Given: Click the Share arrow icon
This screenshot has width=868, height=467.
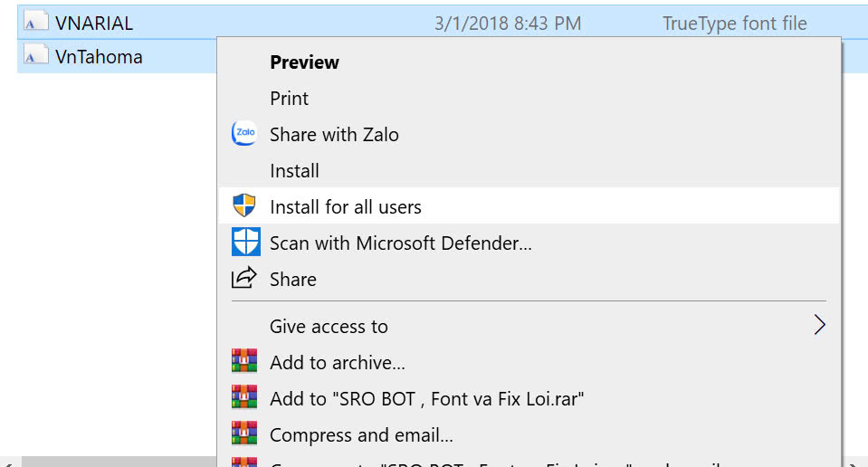Looking at the screenshot, I should coord(244,278).
